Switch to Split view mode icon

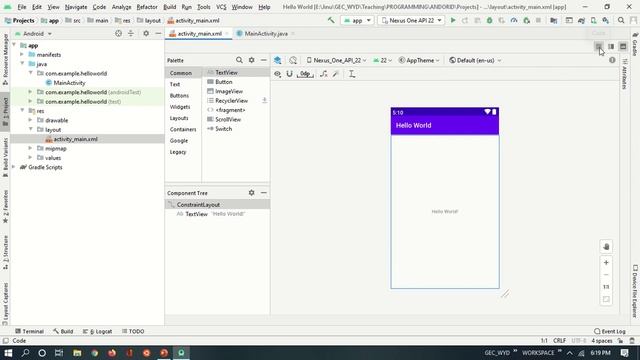coord(611,47)
